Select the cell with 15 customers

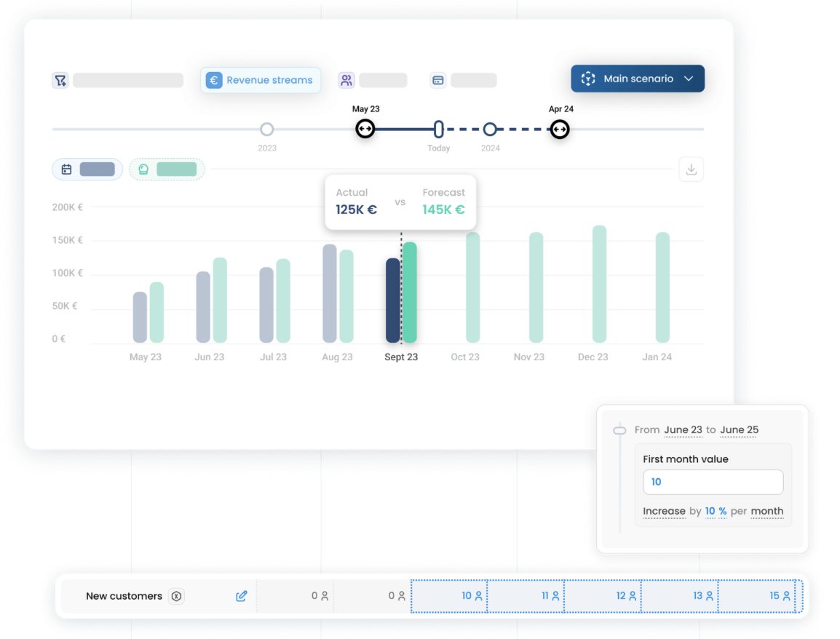pyautogui.click(x=758, y=596)
